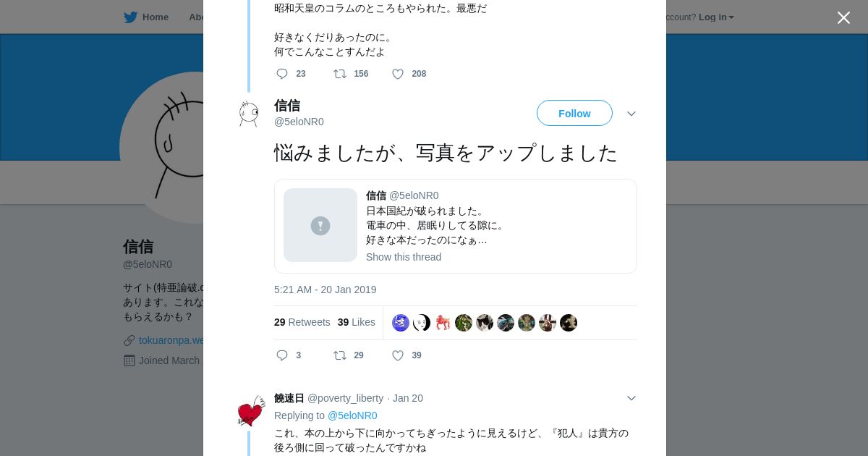Click the Twitter bird Home icon

[x=130, y=17]
